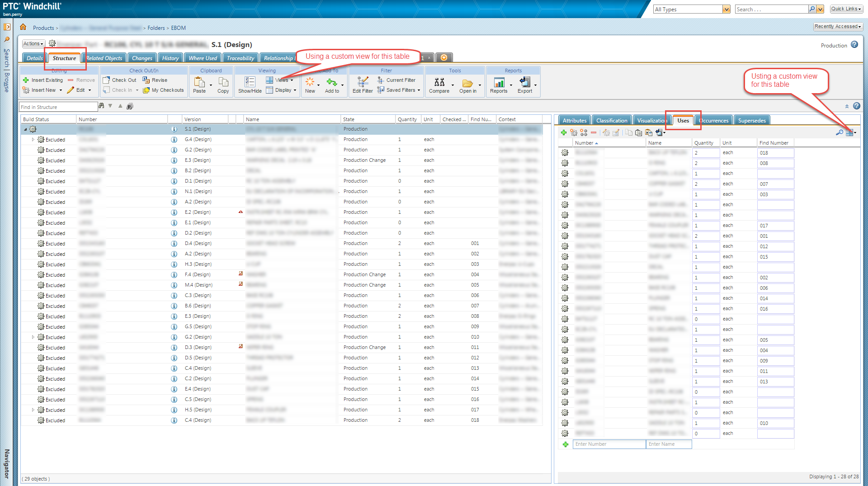Switch to the Details tab
Screen dimensions: 868x486
click(34, 58)
